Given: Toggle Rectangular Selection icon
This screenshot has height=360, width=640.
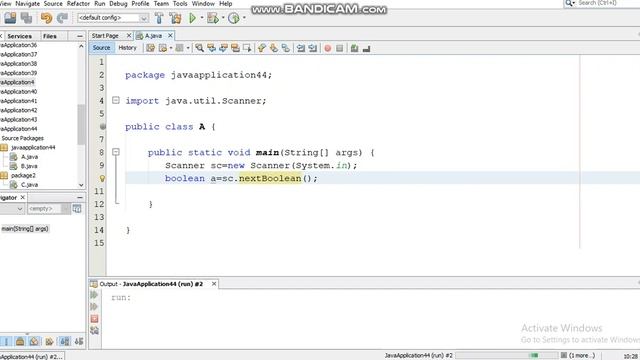Looking at the screenshot, I should click(247, 48).
